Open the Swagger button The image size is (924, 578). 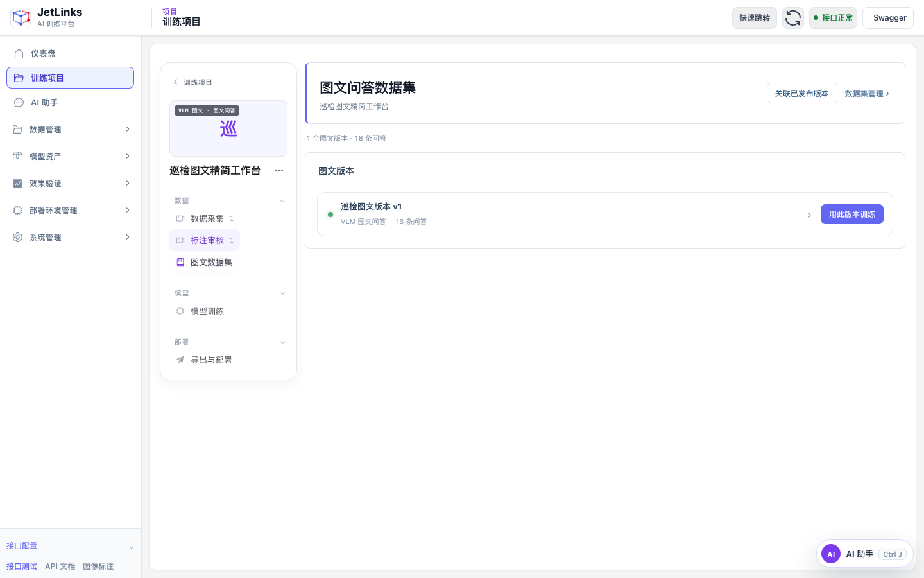[888, 18]
